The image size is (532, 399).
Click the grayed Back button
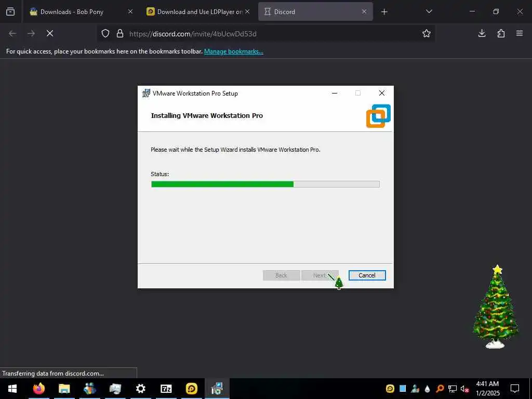pos(281,275)
